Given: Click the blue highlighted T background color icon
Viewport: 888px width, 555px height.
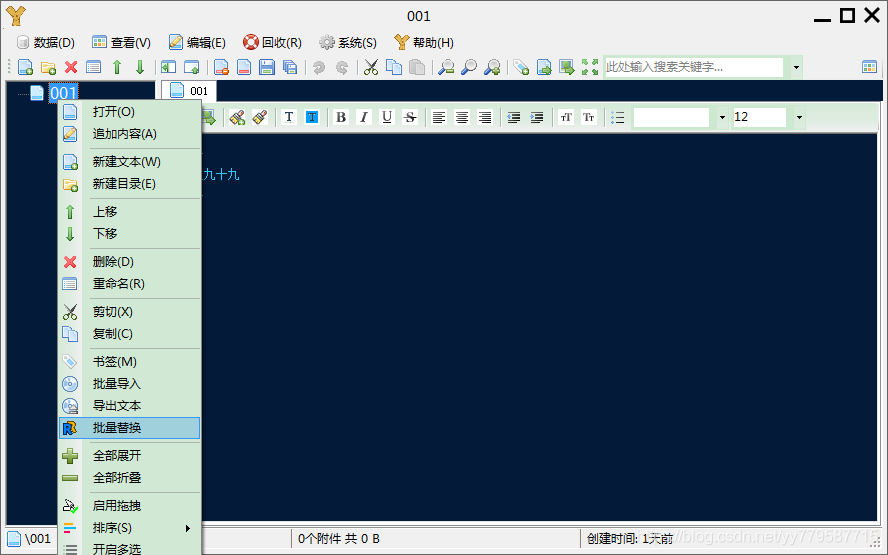Looking at the screenshot, I should click(312, 117).
